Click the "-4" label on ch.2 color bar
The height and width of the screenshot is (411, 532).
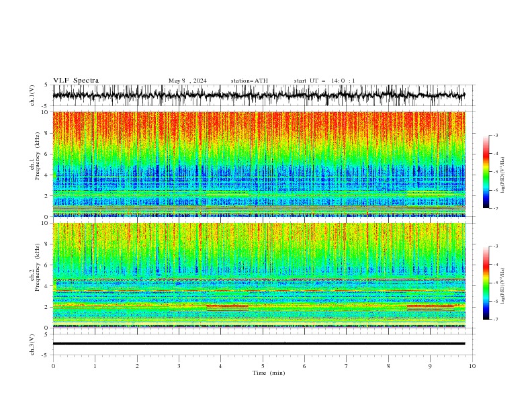(x=495, y=265)
